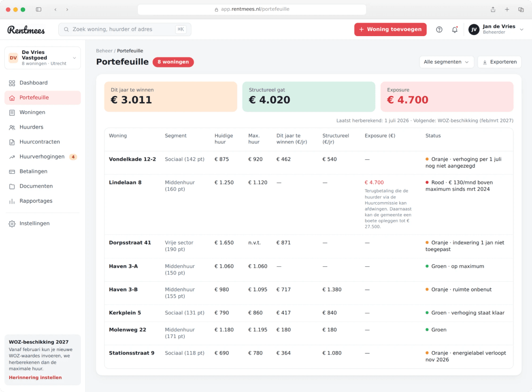The height and width of the screenshot is (392, 532).
Task: Click the Huurcontracten document icon
Action: coord(12,142)
